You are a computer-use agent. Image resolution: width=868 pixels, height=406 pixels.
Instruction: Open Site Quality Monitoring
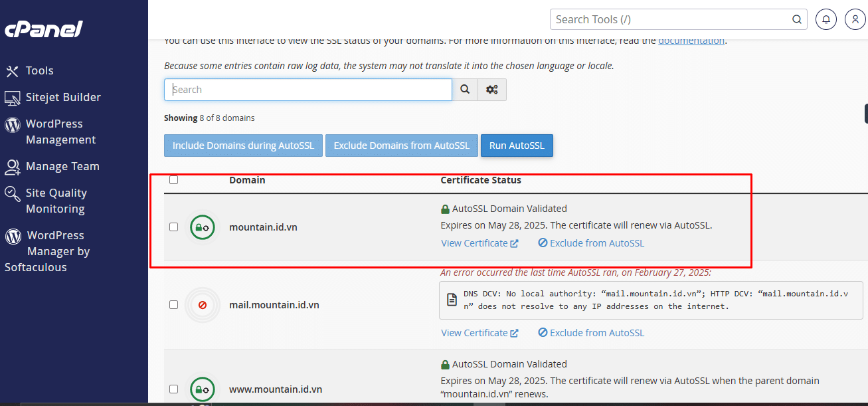(x=56, y=201)
